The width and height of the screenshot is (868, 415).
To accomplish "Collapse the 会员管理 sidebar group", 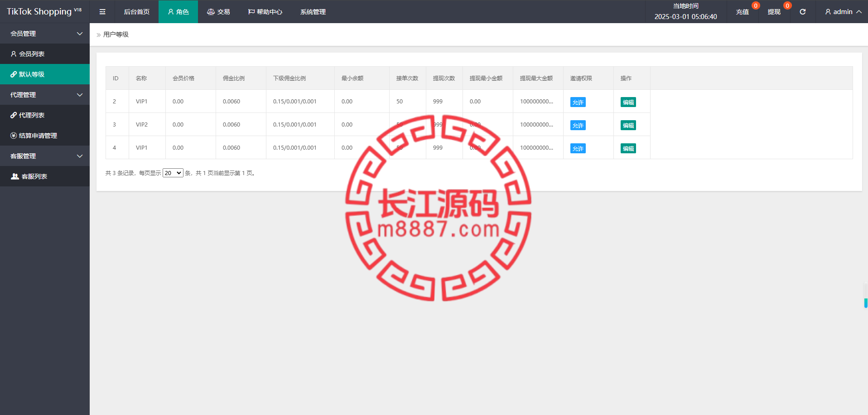I will click(45, 34).
